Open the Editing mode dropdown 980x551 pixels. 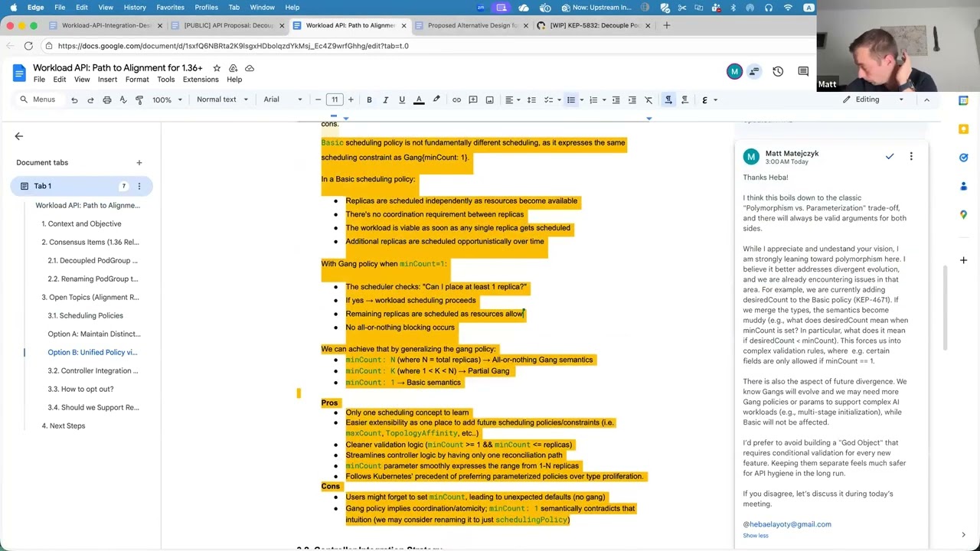874,99
